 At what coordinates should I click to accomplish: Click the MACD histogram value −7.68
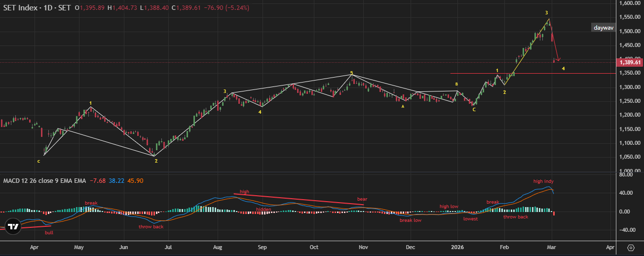[x=97, y=181]
